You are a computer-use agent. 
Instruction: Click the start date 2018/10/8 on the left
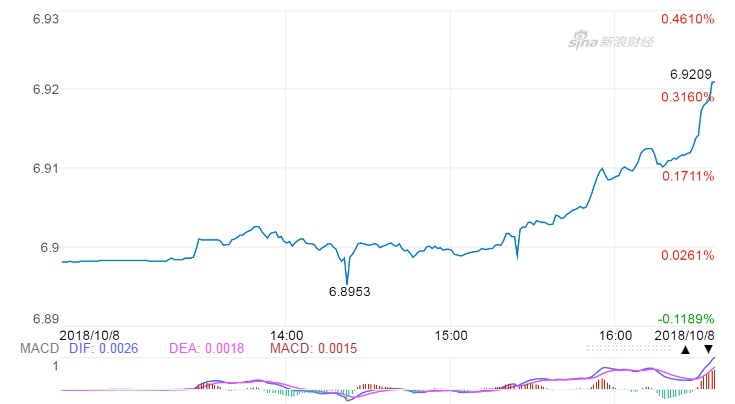point(90,334)
